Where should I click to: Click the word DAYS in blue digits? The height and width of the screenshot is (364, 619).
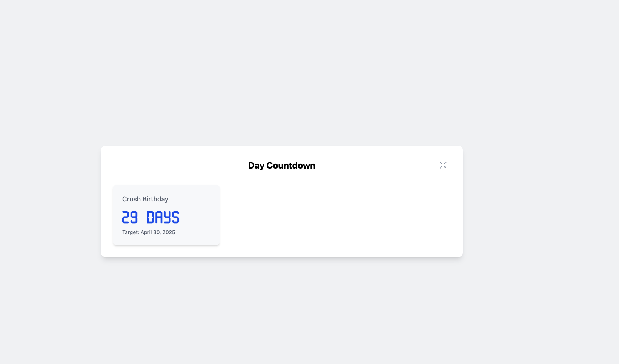click(x=163, y=217)
